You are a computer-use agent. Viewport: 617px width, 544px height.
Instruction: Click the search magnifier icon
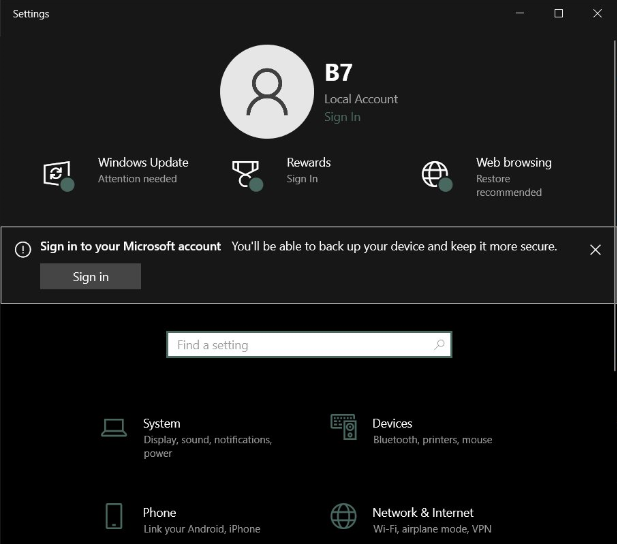pos(439,345)
